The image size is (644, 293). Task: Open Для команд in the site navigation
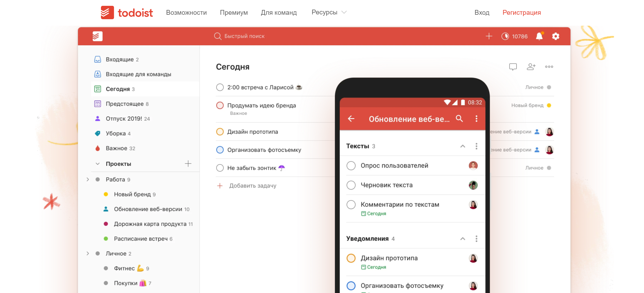279,13
